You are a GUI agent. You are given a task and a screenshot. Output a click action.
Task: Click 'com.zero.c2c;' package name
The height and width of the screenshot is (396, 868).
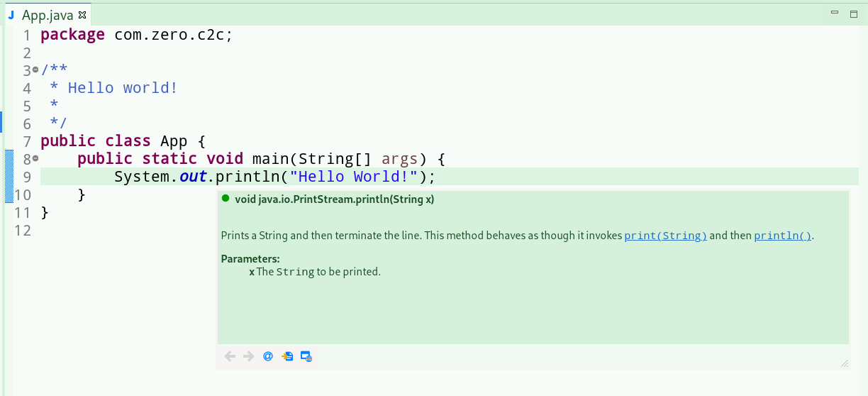[174, 35]
